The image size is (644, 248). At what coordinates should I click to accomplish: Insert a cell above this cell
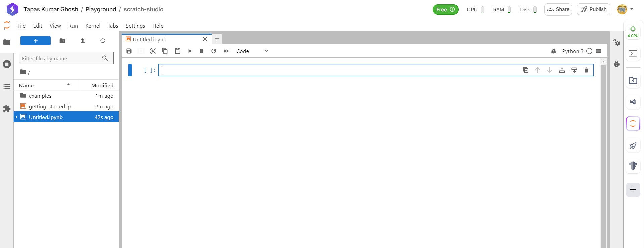pyautogui.click(x=562, y=70)
